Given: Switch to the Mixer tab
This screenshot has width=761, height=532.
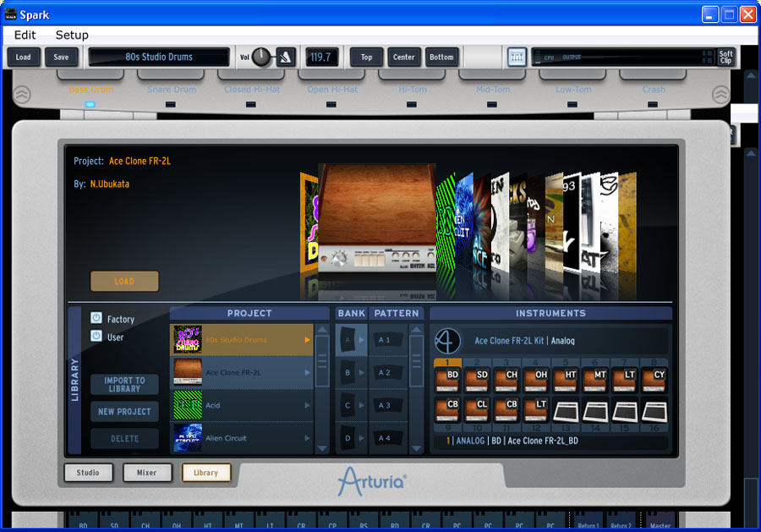Looking at the screenshot, I should tap(147, 473).
